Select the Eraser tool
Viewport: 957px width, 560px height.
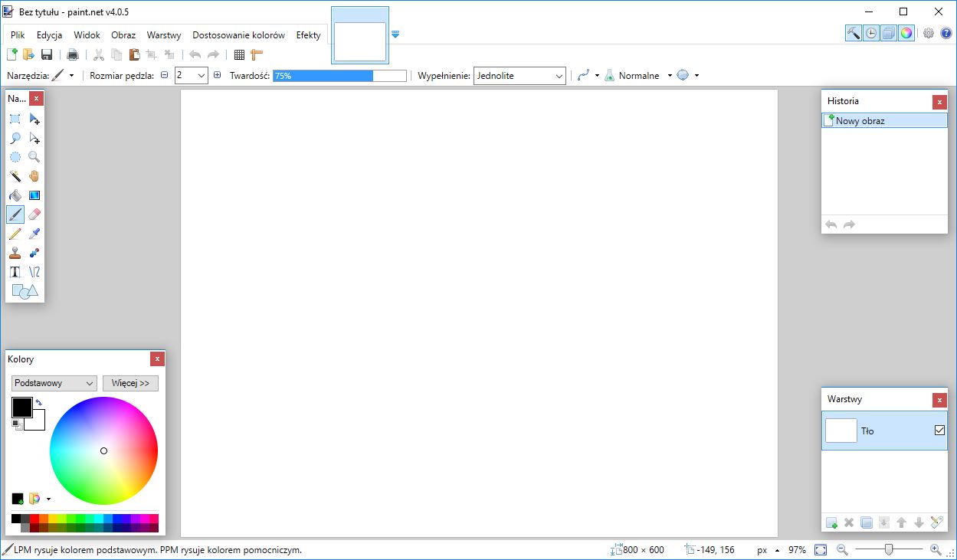coord(34,215)
